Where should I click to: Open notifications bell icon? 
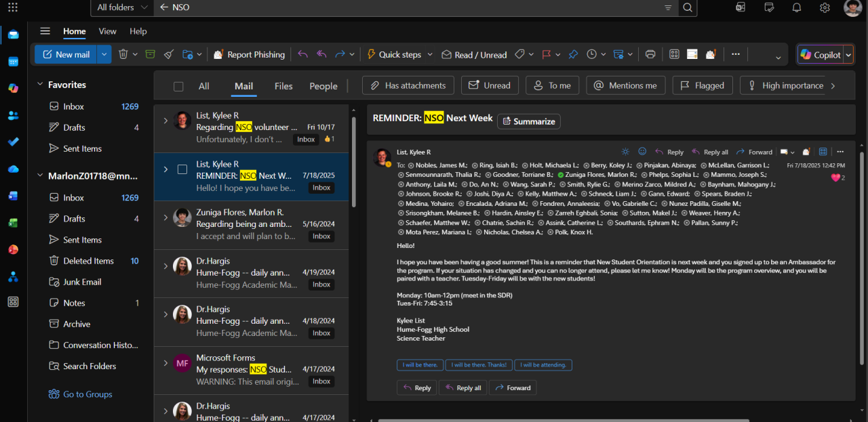[797, 7]
